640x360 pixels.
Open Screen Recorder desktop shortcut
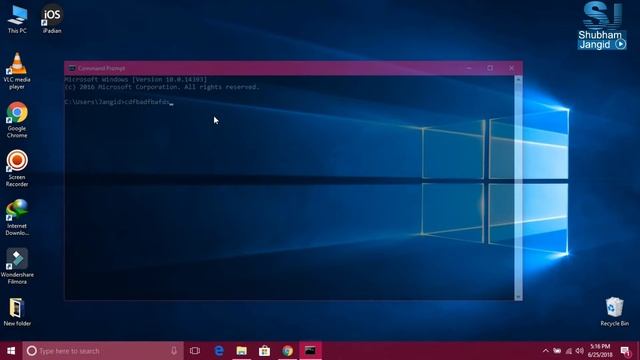[x=17, y=169]
